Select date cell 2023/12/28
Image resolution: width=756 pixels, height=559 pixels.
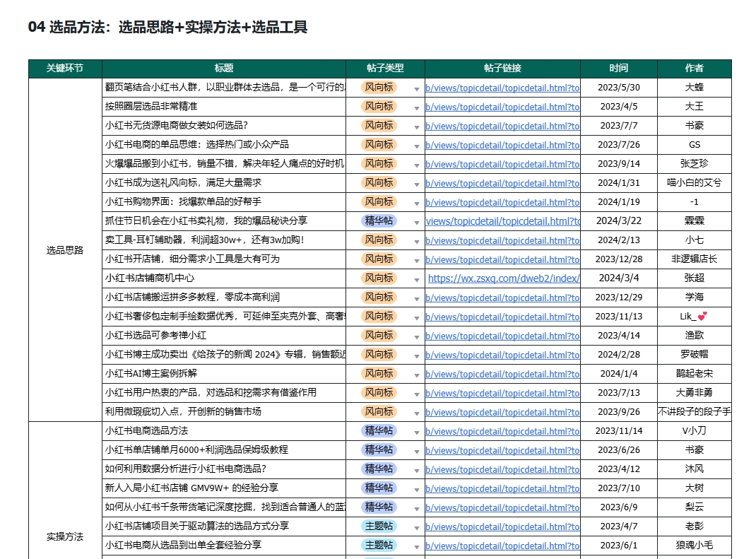click(619, 259)
